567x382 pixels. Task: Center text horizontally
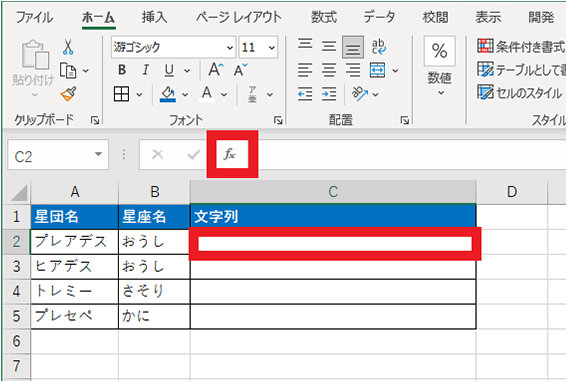[x=329, y=70]
